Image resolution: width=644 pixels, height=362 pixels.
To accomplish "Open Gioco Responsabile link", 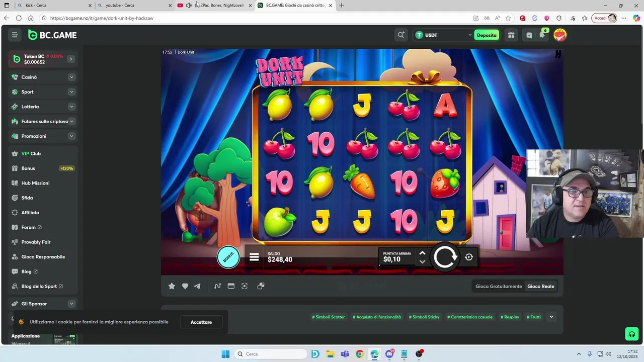I will click(43, 257).
